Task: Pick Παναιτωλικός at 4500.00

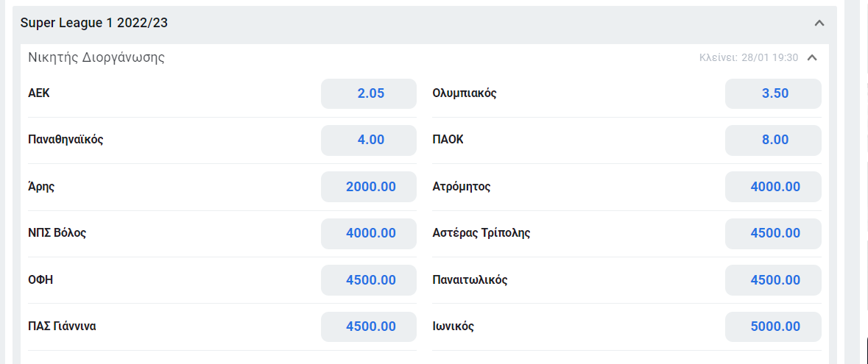Action: coord(773,280)
